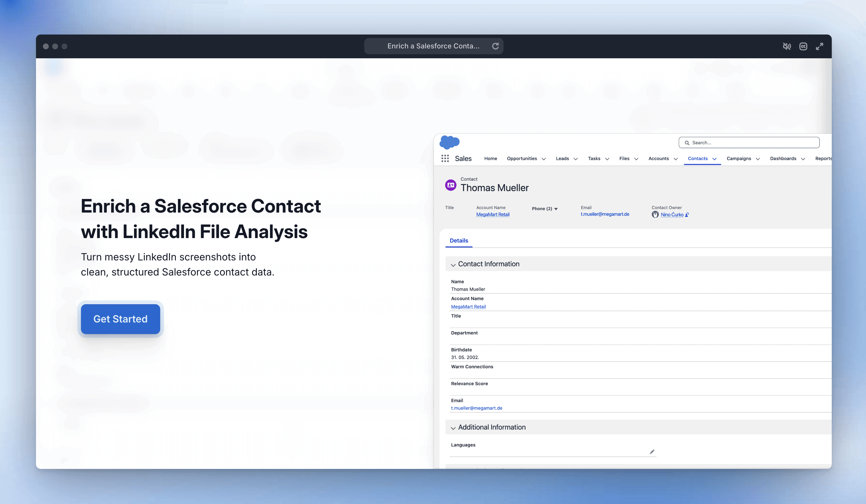Click the reload icon in title bar
866x504 pixels.
[x=495, y=46]
